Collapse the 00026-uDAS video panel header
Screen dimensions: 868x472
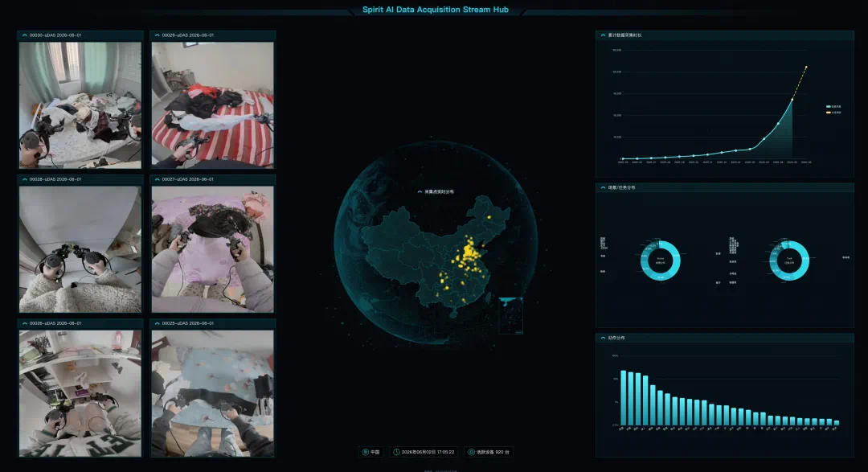80,323
